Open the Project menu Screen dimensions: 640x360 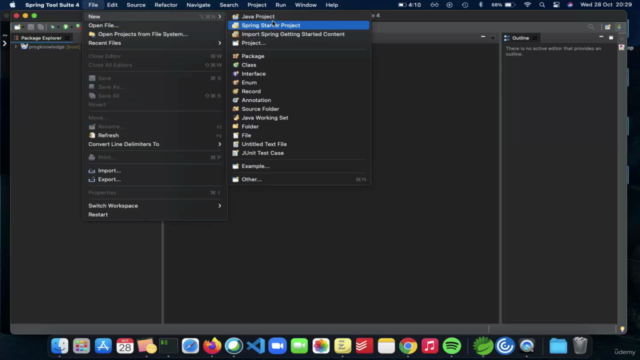click(x=257, y=5)
